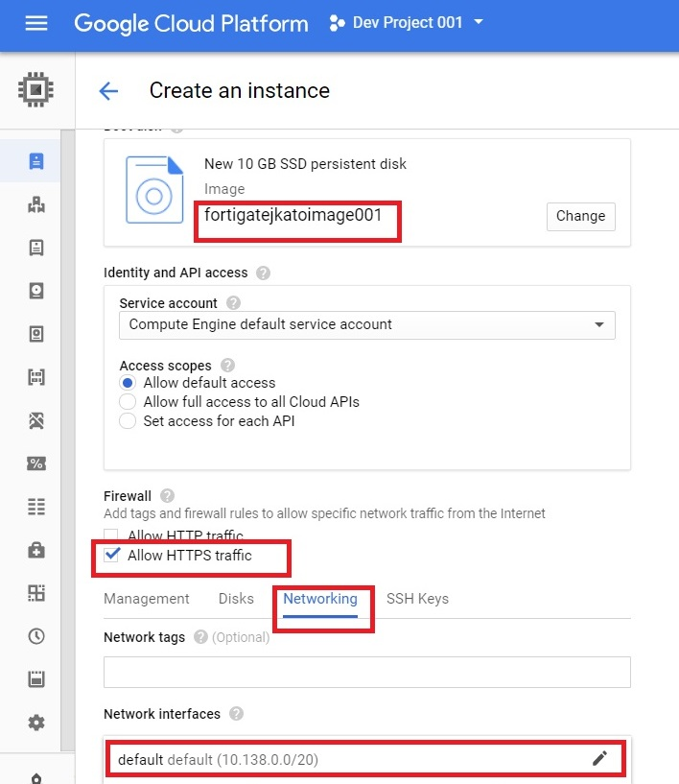Open the Service account dropdown
This screenshot has width=679, height=784.
(366, 324)
